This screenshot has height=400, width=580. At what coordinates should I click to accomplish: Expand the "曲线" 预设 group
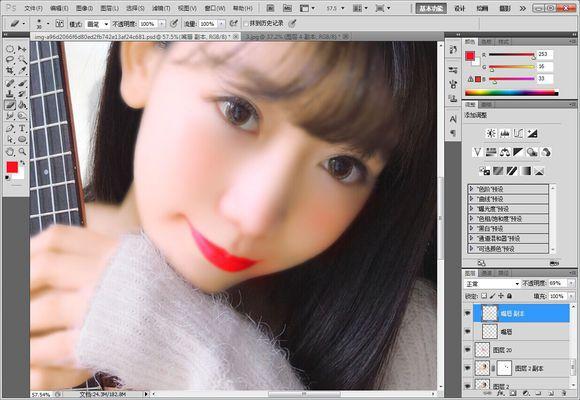[472, 199]
